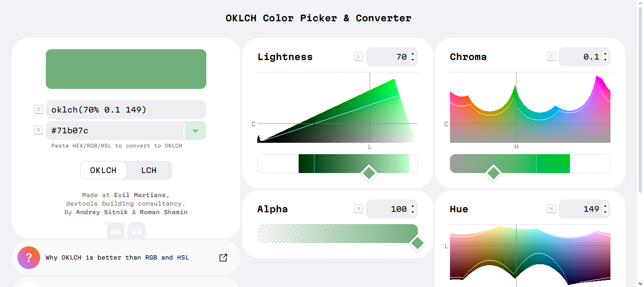Screen dimensions: 644x287
Task: Click the question mark help icon
Action: point(29,258)
